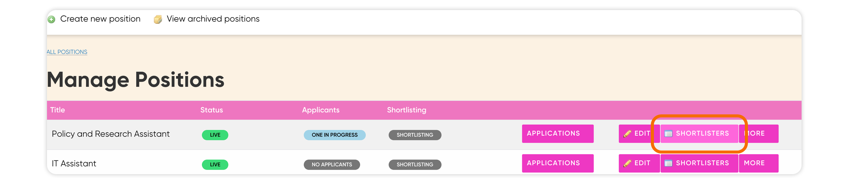Expand MORE options for IT Assistant
The height and width of the screenshot is (196, 868).
pyautogui.click(x=759, y=163)
